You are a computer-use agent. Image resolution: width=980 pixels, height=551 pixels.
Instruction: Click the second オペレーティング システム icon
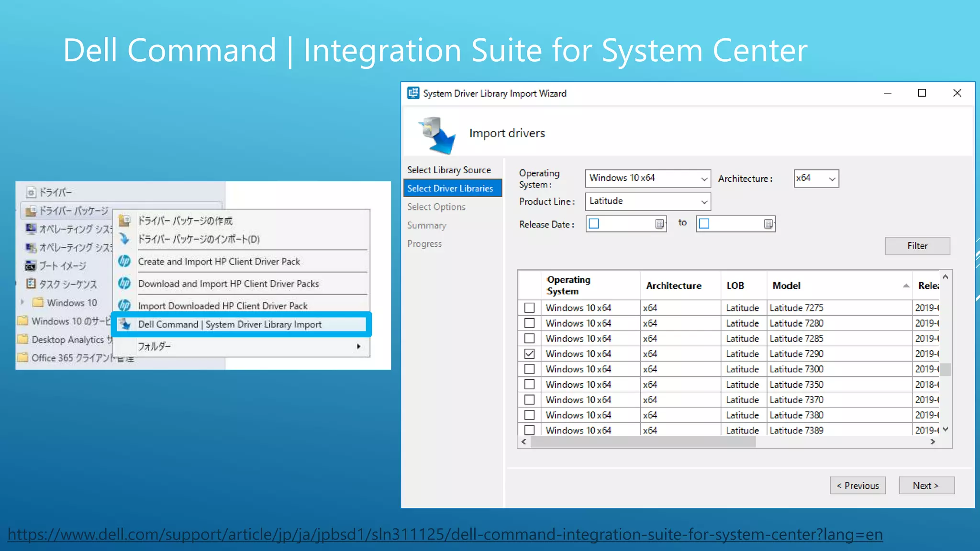(x=31, y=247)
